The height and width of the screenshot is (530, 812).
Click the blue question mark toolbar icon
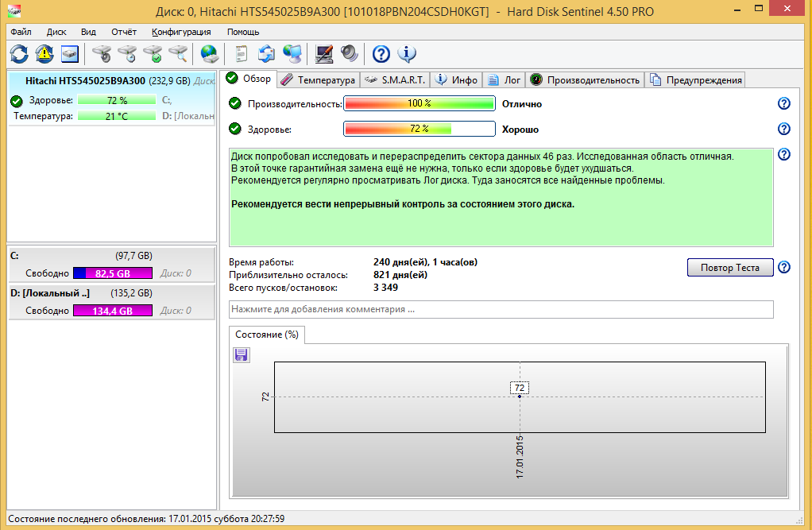pos(381,54)
